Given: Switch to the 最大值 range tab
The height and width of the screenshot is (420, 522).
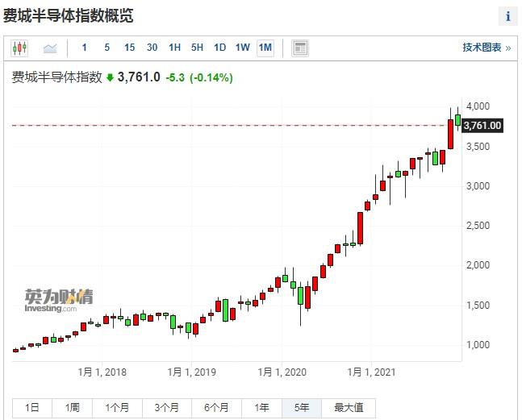Looking at the screenshot, I should pos(349,408).
